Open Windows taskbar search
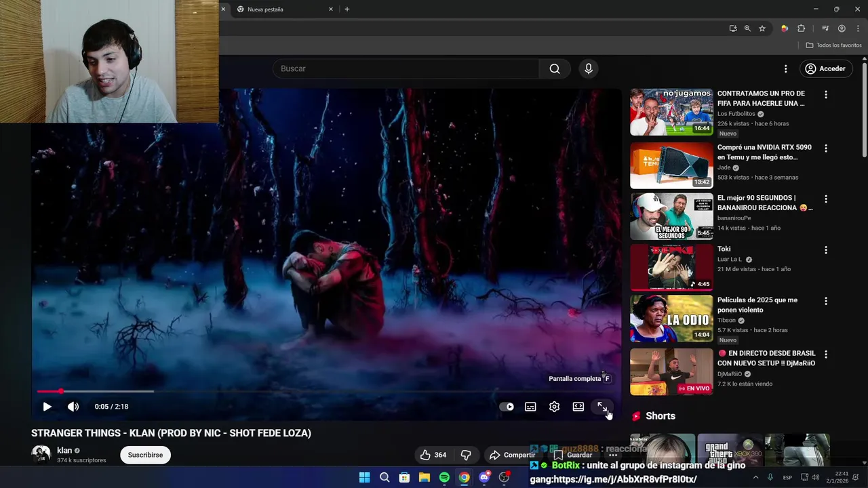The image size is (868, 488). tap(384, 477)
